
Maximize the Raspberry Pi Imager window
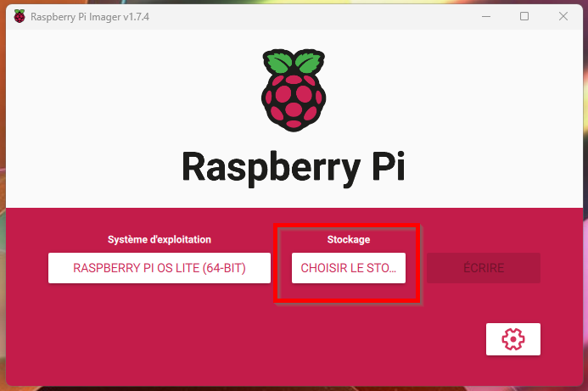tap(524, 16)
